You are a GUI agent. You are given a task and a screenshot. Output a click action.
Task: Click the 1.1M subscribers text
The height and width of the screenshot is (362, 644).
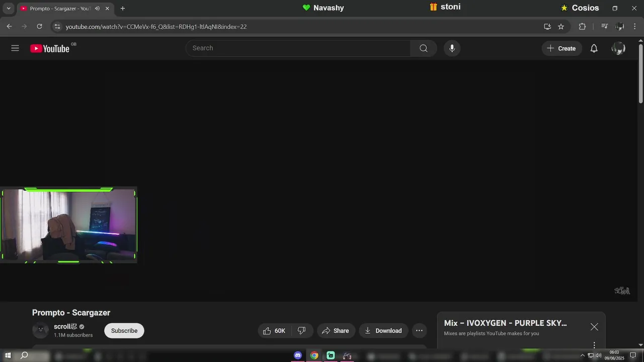pos(73,335)
